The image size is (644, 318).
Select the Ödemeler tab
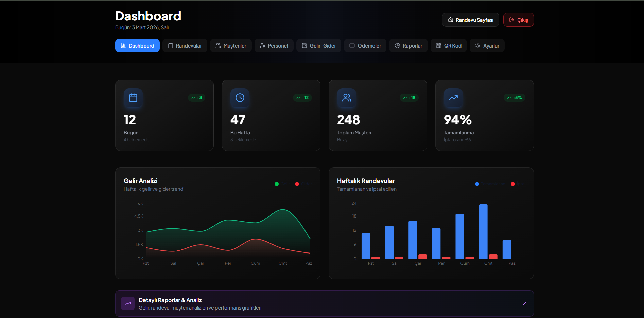365,45
